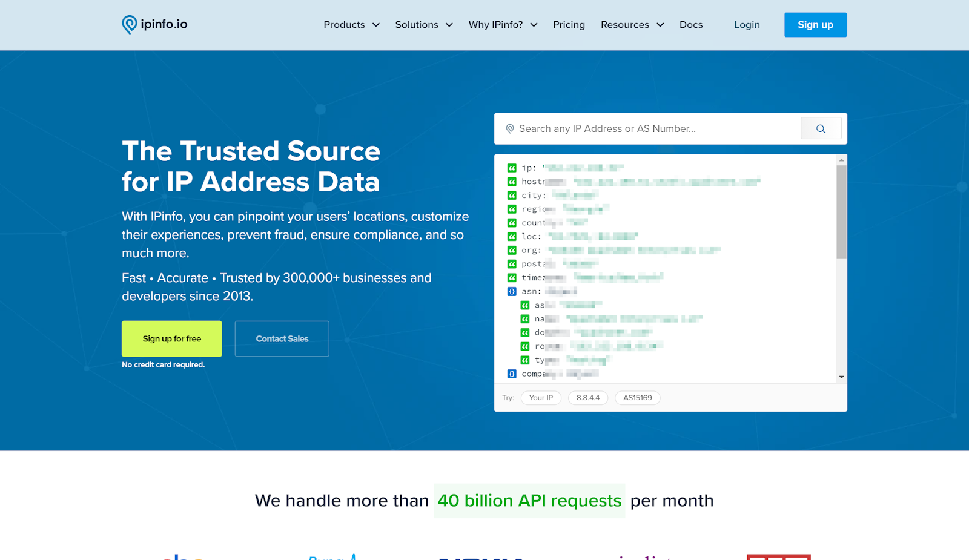The height and width of the screenshot is (560, 969).
Task: Click the quote icon beside city: row
Action: [x=512, y=196]
